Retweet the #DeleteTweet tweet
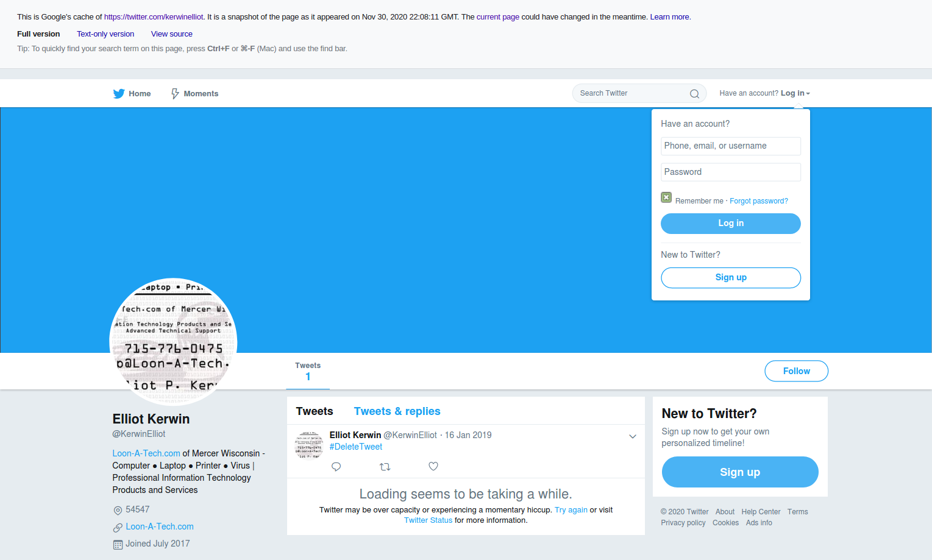This screenshot has height=560, width=932. pyautogui.click(x=385, y=467)
